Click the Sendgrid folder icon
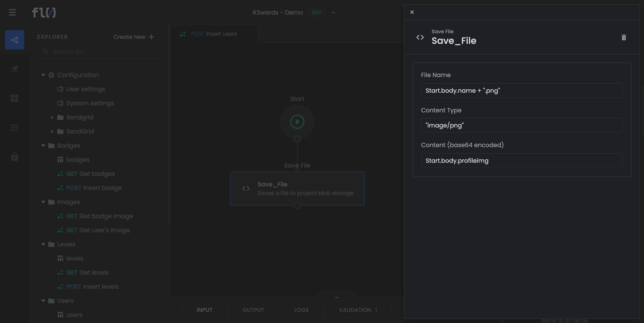Screen dimensions: 644x323 60,117
